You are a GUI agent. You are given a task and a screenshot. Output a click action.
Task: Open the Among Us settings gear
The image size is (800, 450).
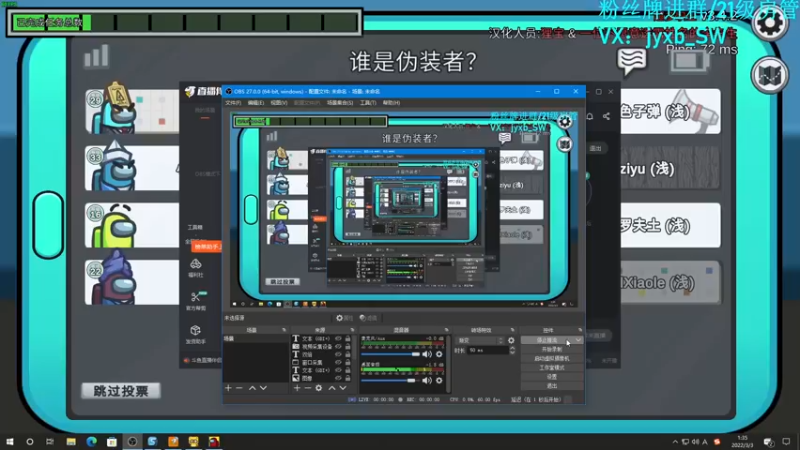pos(769,22)
